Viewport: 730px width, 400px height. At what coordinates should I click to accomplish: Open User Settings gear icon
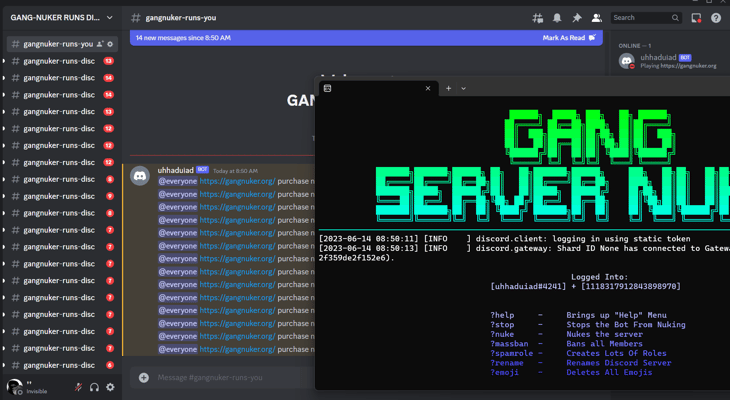(110, 387)
